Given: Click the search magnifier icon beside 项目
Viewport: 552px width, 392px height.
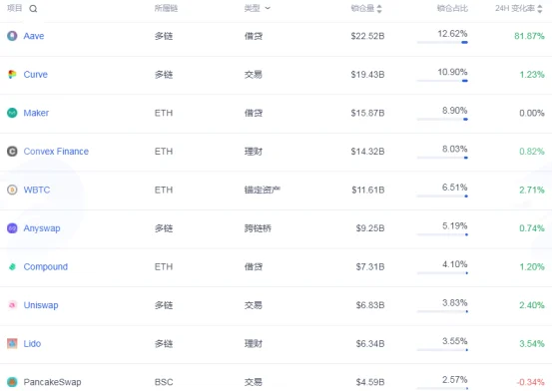Looking at the screenshot, I should pos(33,9).
